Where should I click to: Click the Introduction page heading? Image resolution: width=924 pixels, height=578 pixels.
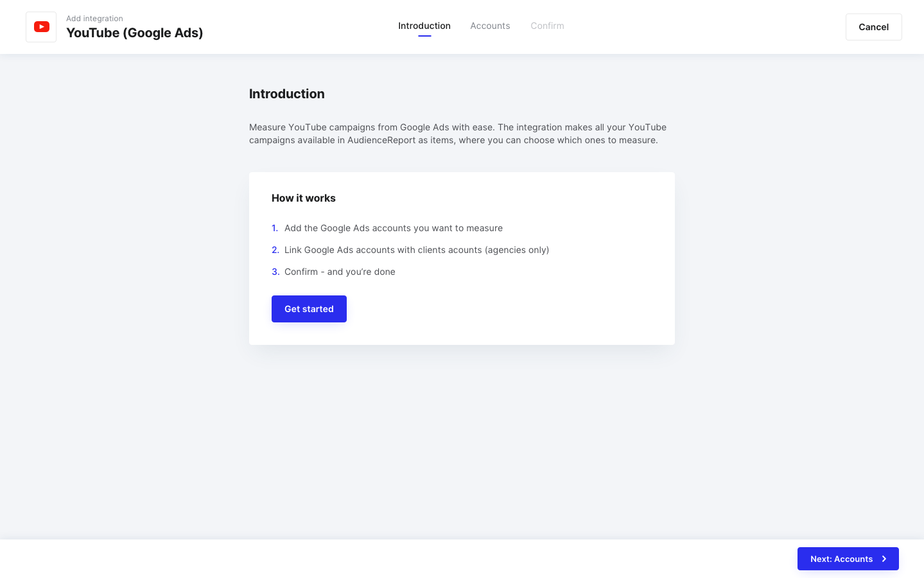pyautogui.click(x=286, y=94)
